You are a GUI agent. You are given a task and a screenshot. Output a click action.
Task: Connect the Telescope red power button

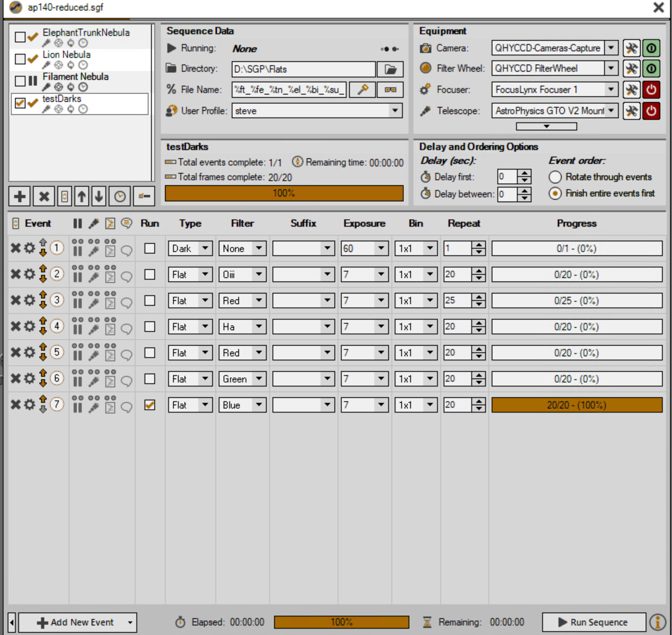651,111
